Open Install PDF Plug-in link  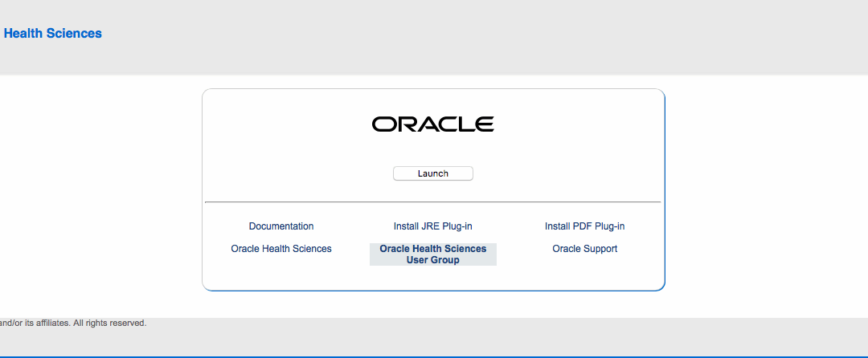[x=584, y=226]
